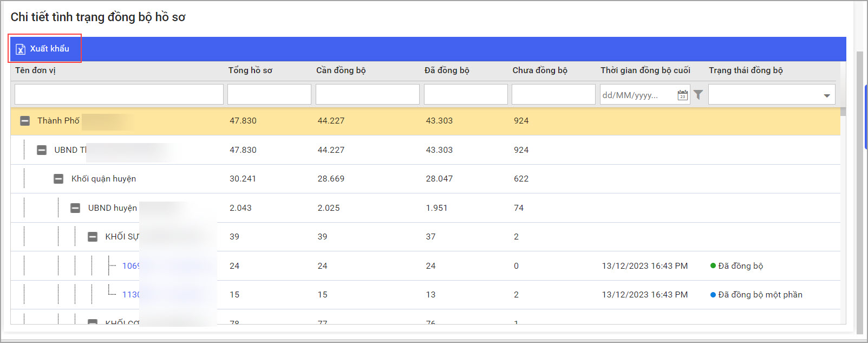The height and width of the screenshot is (343, 868).
Task: Click the table vertical scrollbar
Action: click(843, 217)
